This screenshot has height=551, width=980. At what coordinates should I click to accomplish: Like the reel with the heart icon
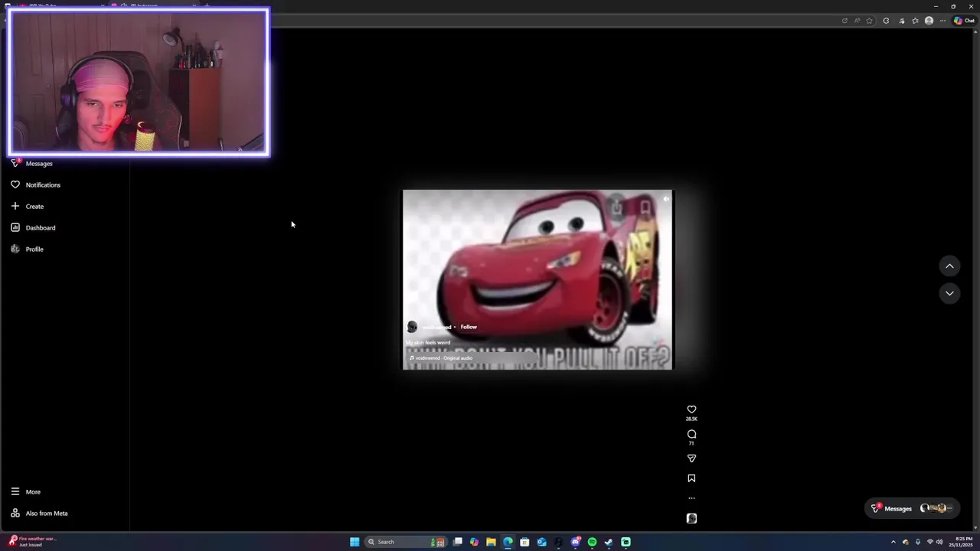[x=691, y=409]
